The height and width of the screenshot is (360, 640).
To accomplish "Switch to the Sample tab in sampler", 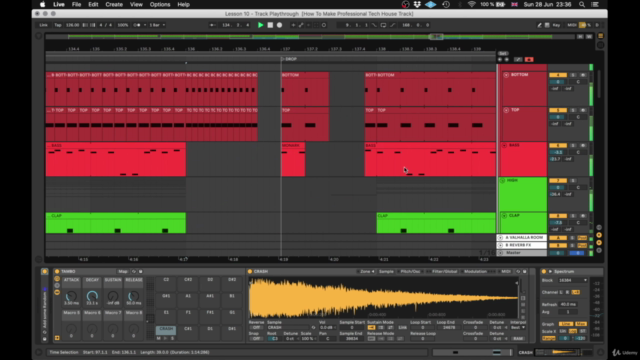I will [386, 271].
